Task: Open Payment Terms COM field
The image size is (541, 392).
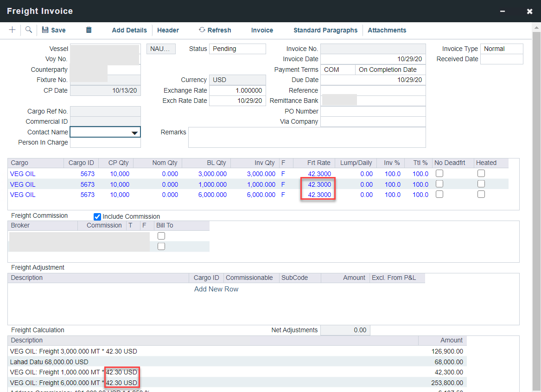Action: coord(337,70)
